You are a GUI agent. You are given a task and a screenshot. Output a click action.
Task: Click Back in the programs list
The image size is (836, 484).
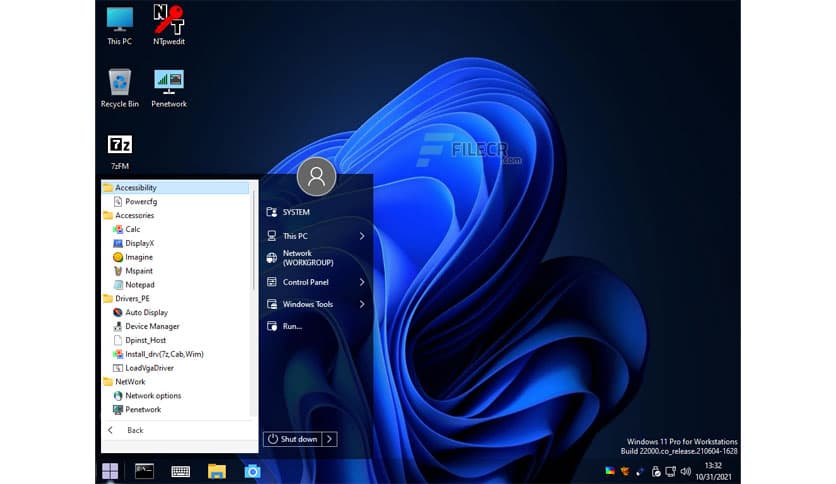point(135,430)
